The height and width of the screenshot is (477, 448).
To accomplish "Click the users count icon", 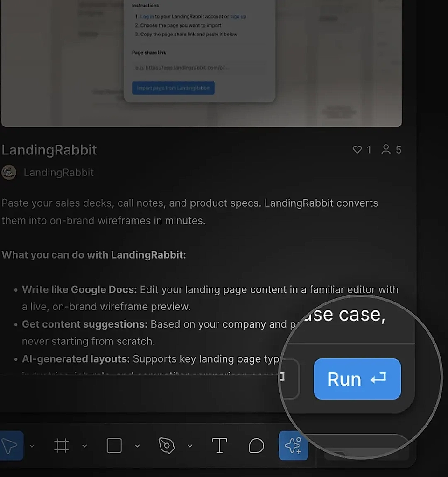I will click(x=386, y=150).
